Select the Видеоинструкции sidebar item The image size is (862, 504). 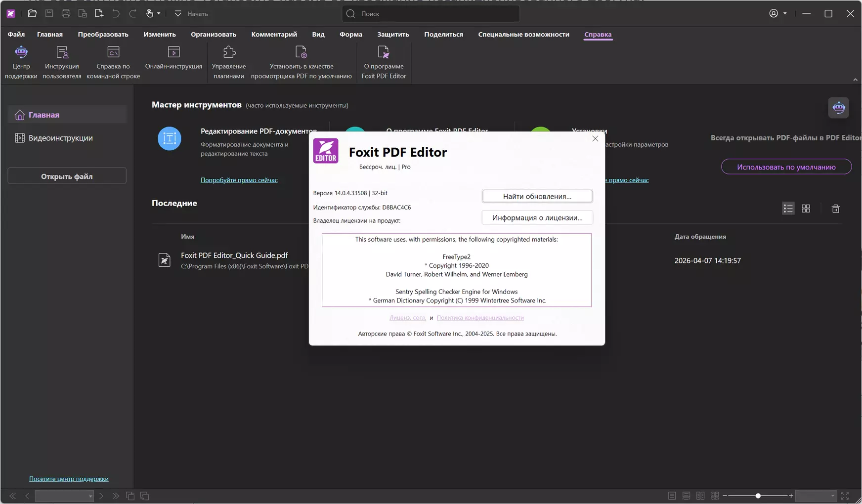[60, 138]
